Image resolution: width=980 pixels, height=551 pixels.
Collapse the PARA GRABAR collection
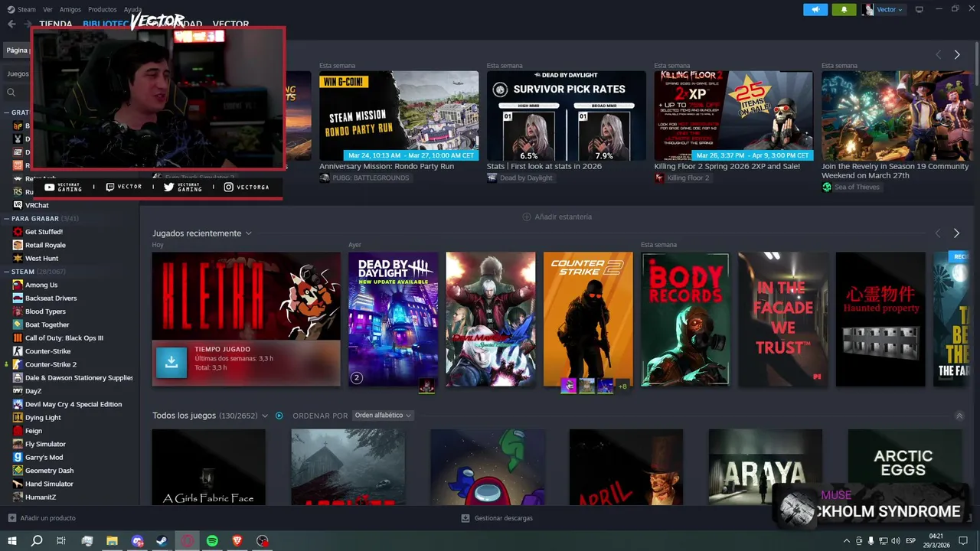coord(7,218)
